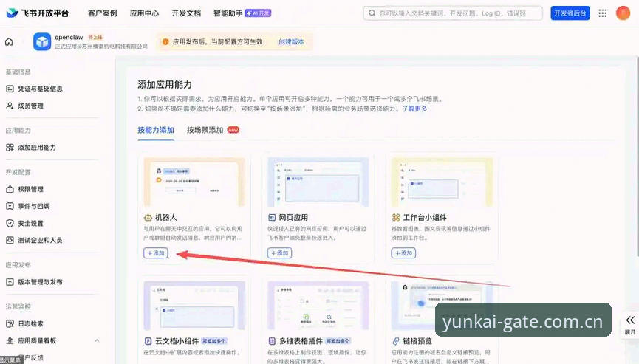This screenshot has height=364, width=639.
Task: Open the app grid launcher icon
Action: pos(602,13)
